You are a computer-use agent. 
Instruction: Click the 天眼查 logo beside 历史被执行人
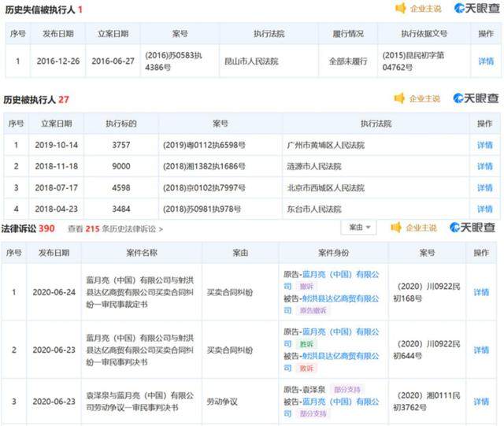pyautogui.click(x=476, y=98)
